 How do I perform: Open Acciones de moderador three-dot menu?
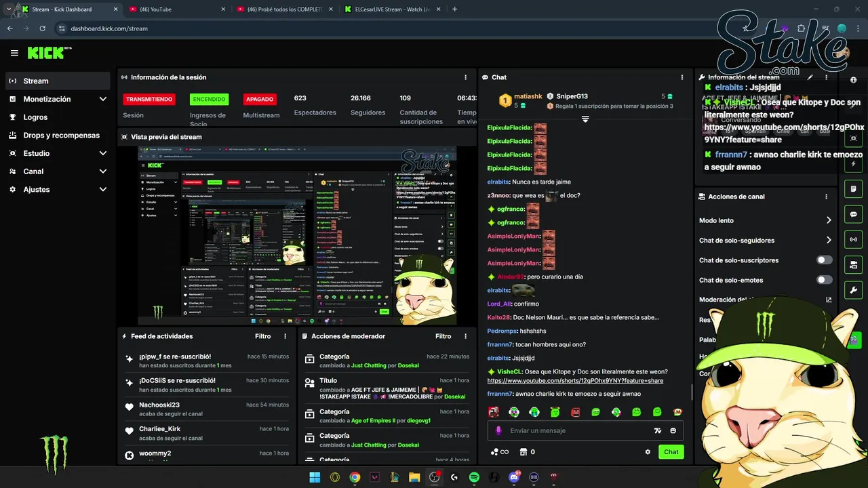tap(465, 336)
